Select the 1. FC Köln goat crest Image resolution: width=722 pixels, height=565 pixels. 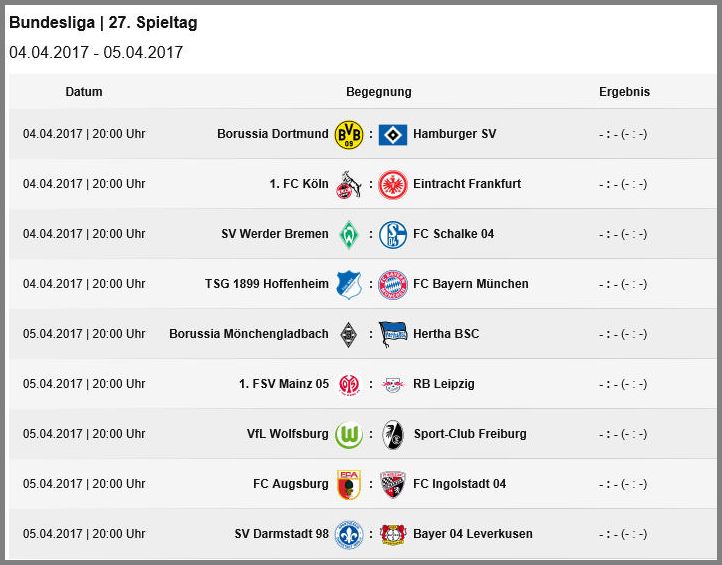tap(349, 185)
